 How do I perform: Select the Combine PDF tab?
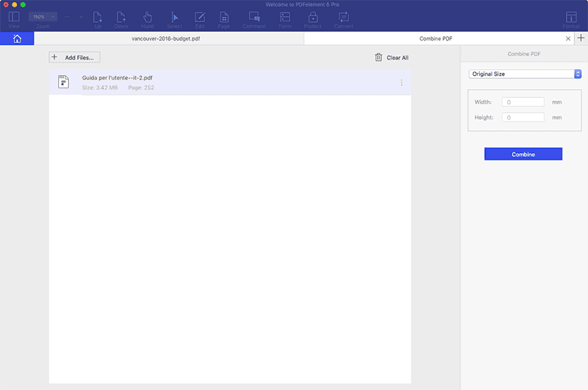pos(436,39)
